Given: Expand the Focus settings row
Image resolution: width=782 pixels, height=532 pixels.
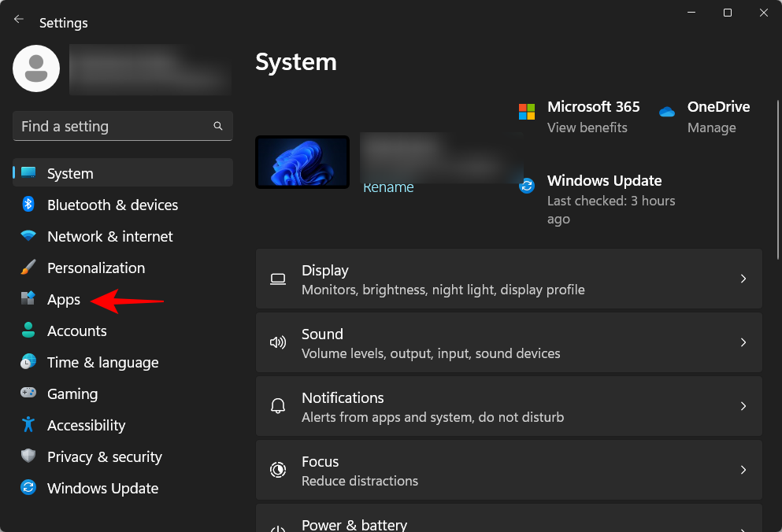Looking at the screenshot, I should pos(508,469).
